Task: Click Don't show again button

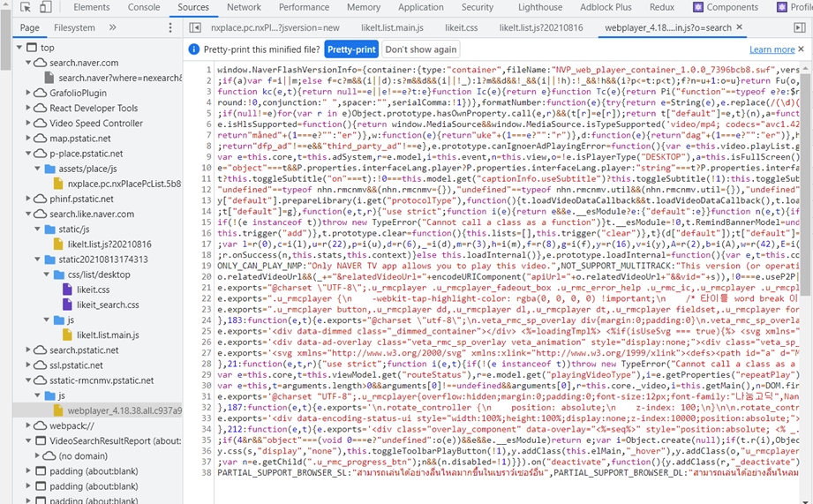Action: (421, 49)
